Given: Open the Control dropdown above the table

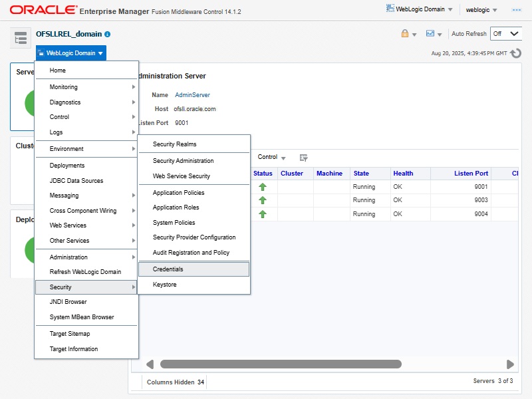Looking at the screenshot, I should (271, 158).
